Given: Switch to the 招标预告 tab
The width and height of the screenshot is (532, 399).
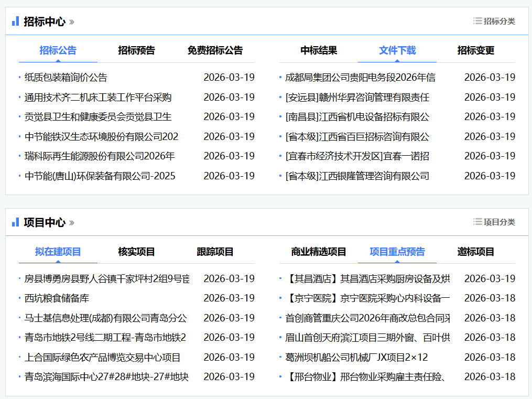Looking at the screenshot, I should point(136,50).
